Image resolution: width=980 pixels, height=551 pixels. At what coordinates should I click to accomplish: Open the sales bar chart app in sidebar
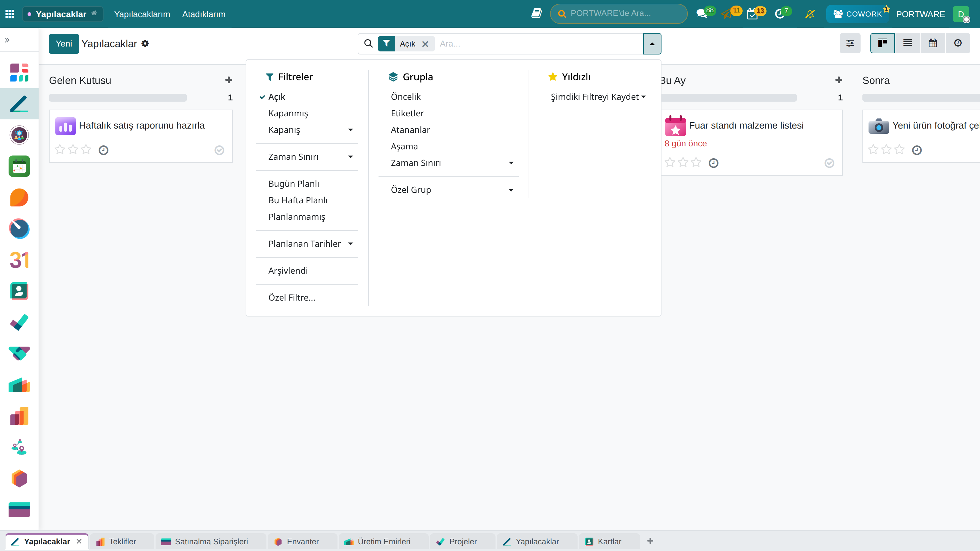pyautogui.click(x=19, y=416)
